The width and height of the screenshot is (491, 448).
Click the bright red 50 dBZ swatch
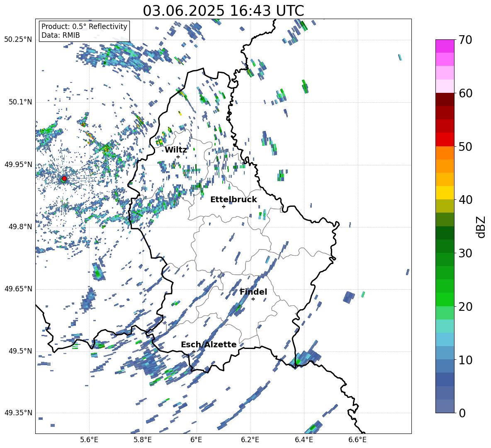[x=445, y=140]
